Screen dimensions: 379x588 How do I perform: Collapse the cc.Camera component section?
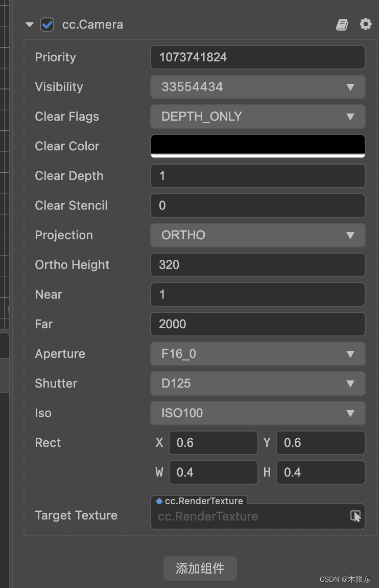[x=30, y=25]
